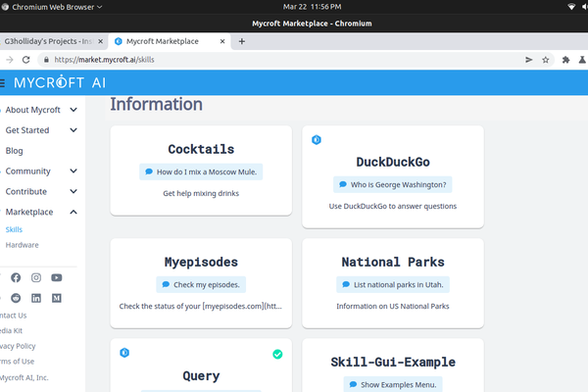Screen dimensions: 588x392
Task: Close the Mycroft Marketplace tab
Action: coord(222,41)
